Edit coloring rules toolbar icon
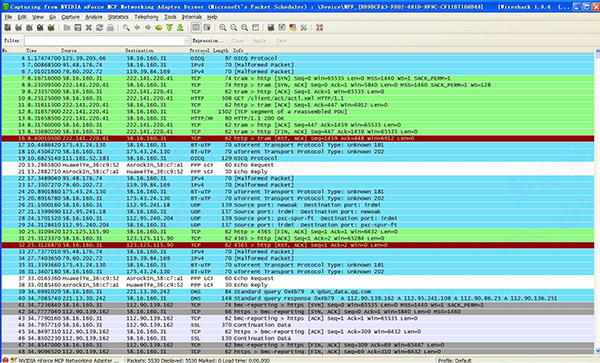This screenshot has width=600, height=363. (x=293, y=28)
